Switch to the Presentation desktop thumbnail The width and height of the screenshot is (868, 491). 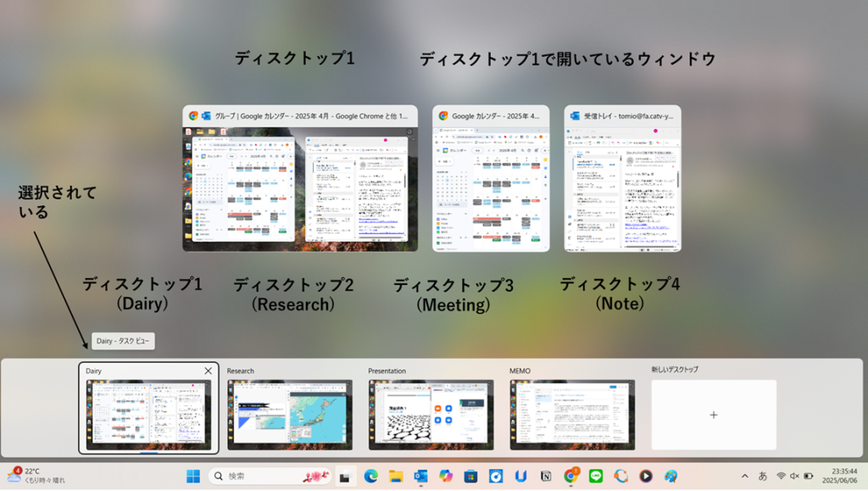431,414
